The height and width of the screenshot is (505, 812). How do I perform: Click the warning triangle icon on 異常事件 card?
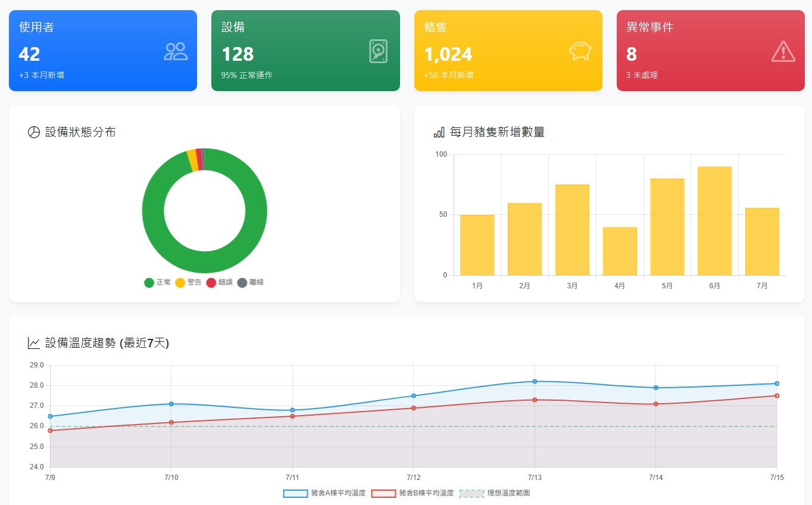point(783,51)
